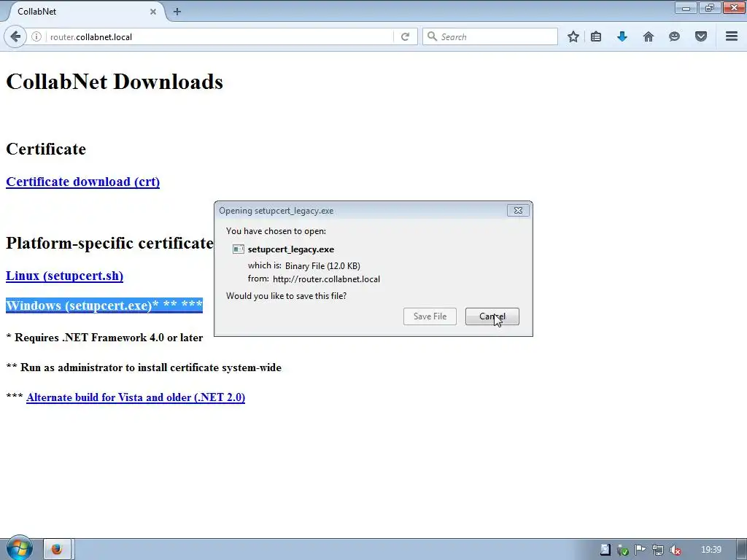
Task: Open the Windows Start menu orb
Action: tap(19, 548)
